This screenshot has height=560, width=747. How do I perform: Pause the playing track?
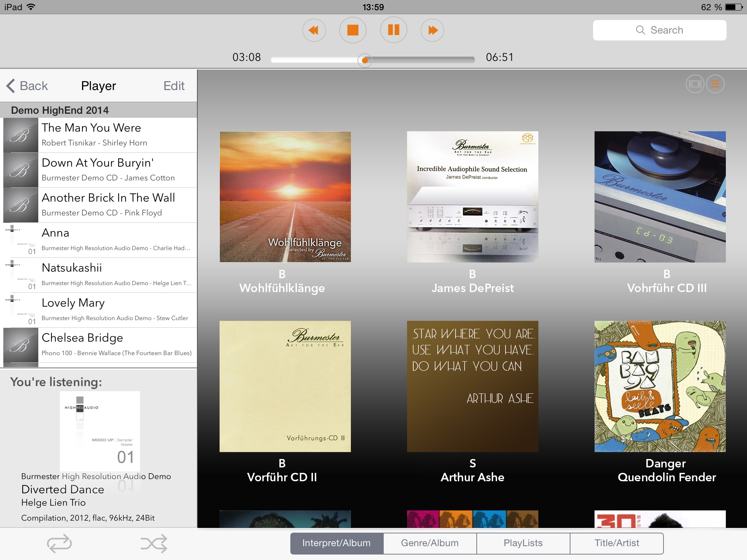(x=394, y=30)
